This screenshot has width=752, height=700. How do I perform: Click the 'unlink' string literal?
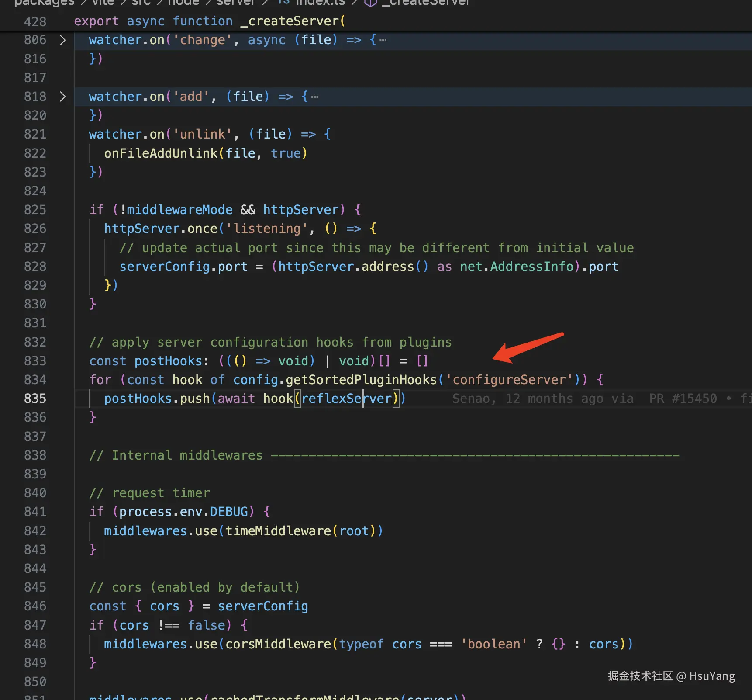coord(203,134)
